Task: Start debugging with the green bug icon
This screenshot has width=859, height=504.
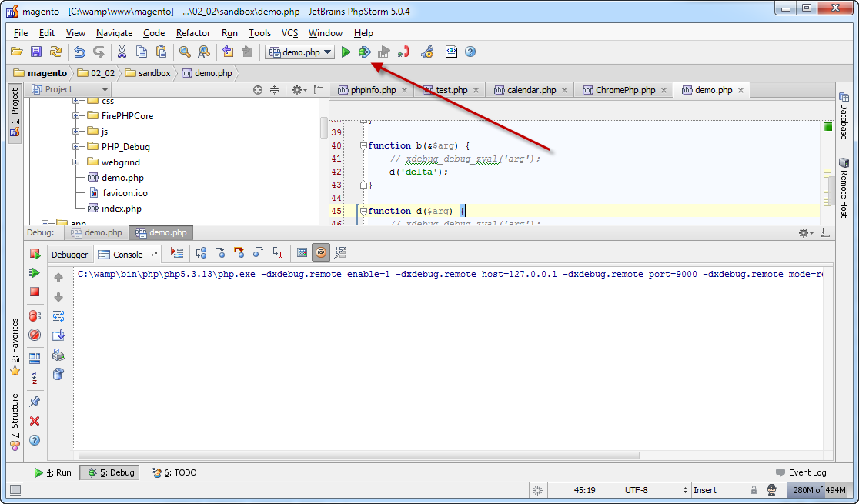Action: [364, 52]
